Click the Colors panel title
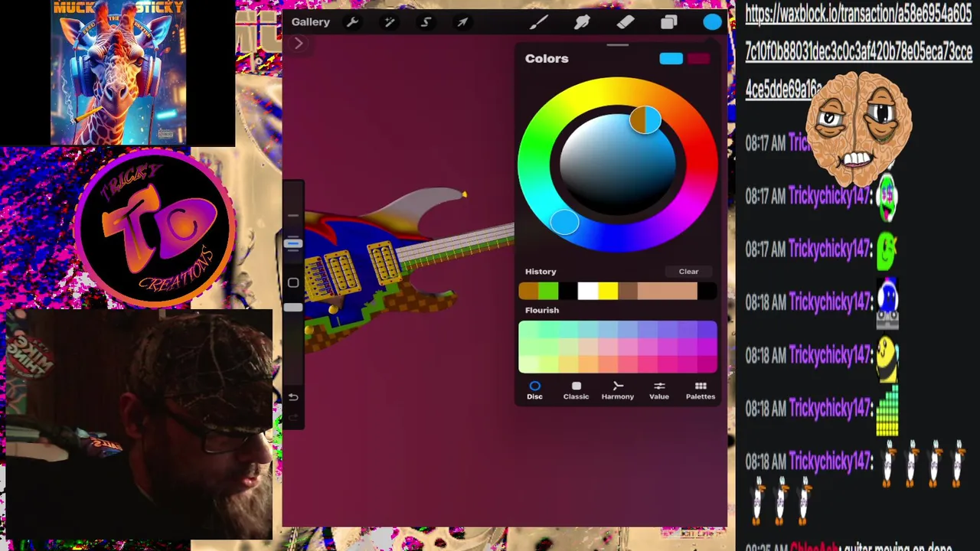This screenshot has height=551, width=980. pyautogui.click(x=547, y=59)
